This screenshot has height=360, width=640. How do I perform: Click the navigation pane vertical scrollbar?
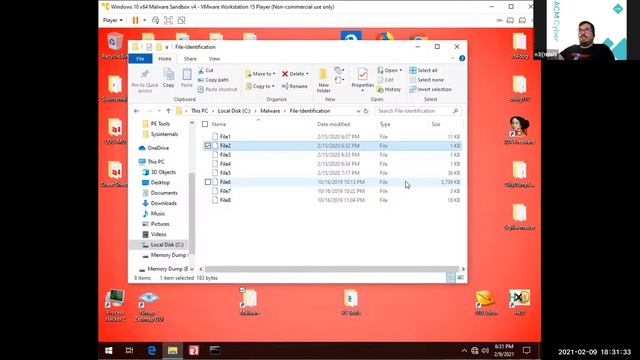coord(191,212)
